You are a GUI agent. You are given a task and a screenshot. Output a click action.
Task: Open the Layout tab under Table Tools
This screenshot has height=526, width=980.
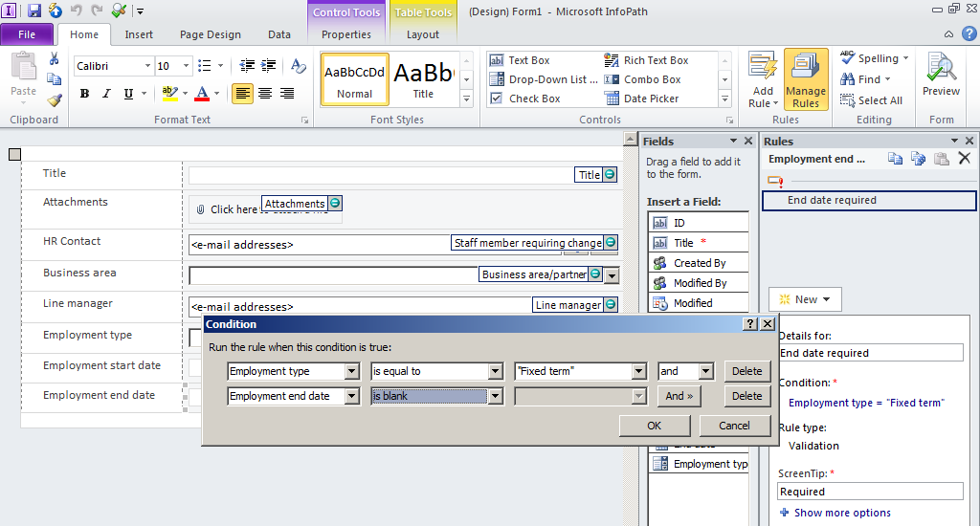pyautogui.click(x=423, y=34)
